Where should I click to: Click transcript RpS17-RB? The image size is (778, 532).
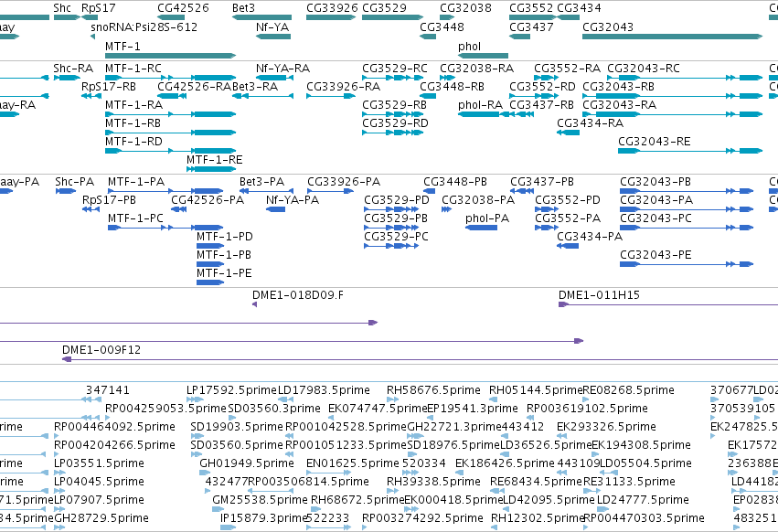pos(91,96)
